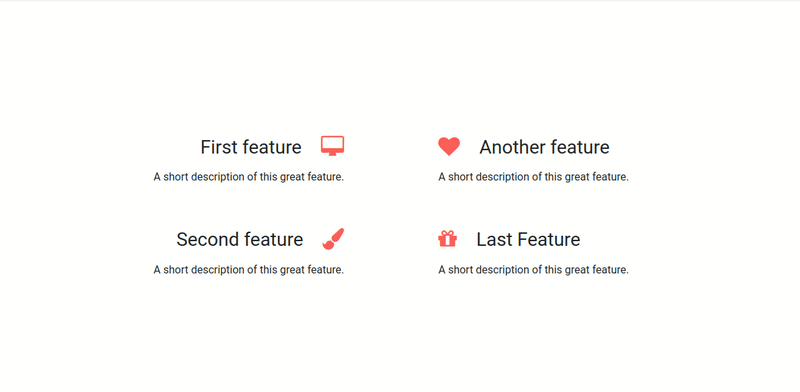This screenshot has width=800, height=392.
Task: Click the desktop monitor icon
Action: click(333, 146)
